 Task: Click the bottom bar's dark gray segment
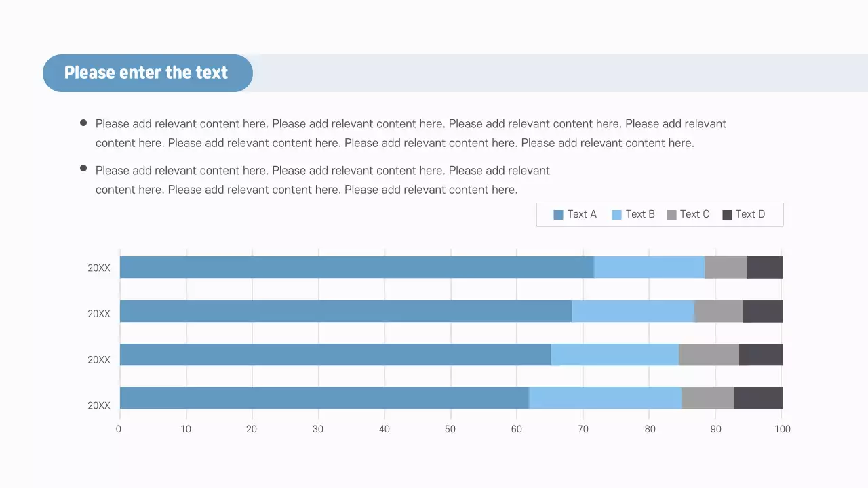tap(758, 398)
